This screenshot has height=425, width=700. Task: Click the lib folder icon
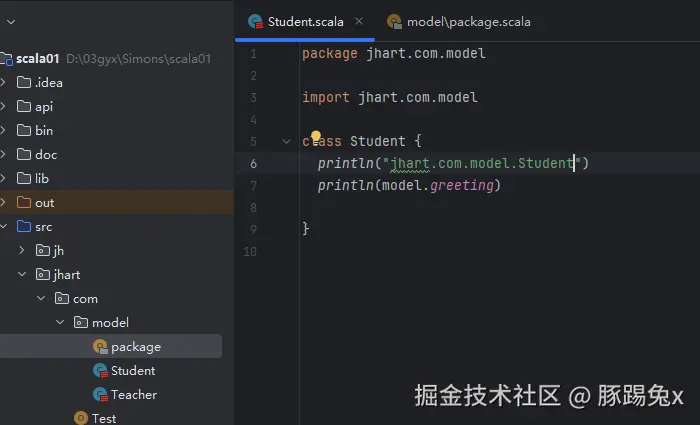pos(24,179)
